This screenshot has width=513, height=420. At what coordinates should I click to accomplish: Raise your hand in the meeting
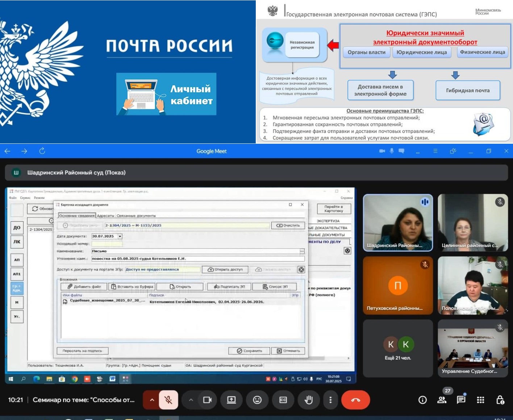pyautogui.click(x=309, y=400)
